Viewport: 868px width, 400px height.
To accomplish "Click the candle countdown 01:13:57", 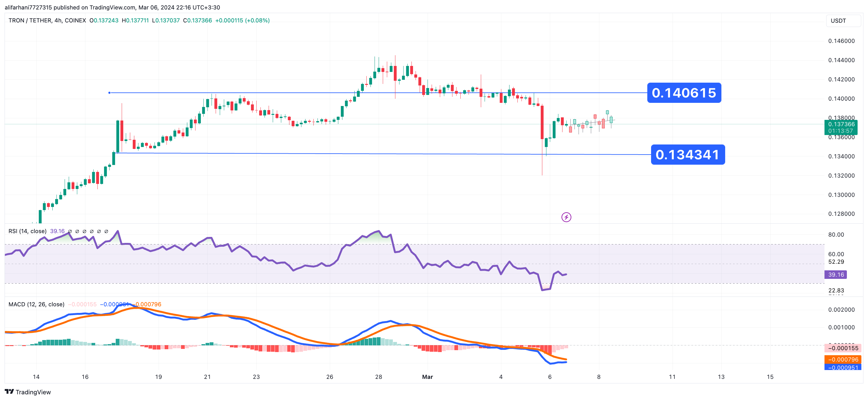I will pos(841,131).
